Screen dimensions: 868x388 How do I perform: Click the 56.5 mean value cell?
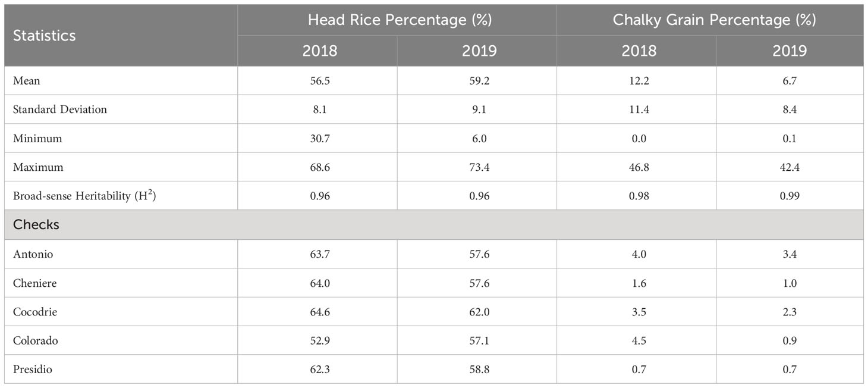click(317, 80)
